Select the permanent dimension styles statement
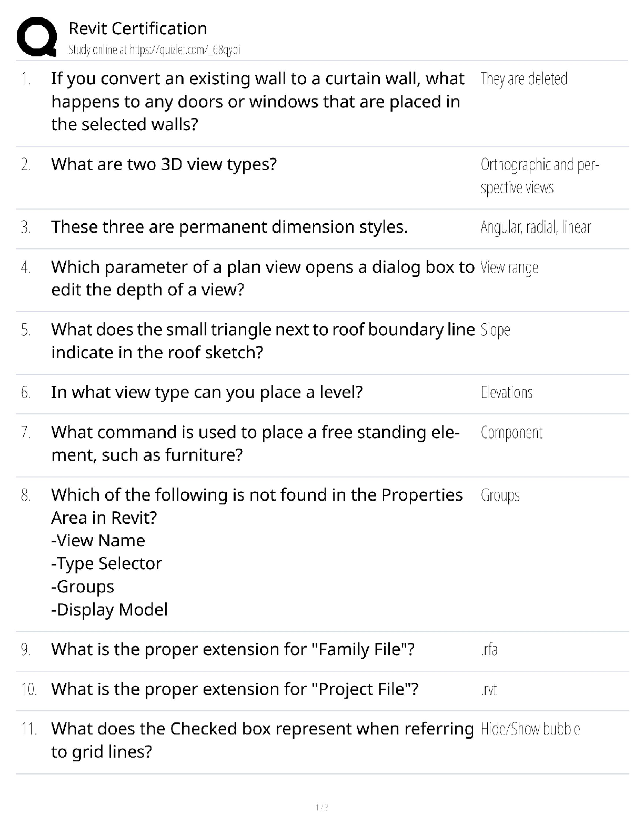Viewport: 644px width, 834px height. tap(229, 227)
